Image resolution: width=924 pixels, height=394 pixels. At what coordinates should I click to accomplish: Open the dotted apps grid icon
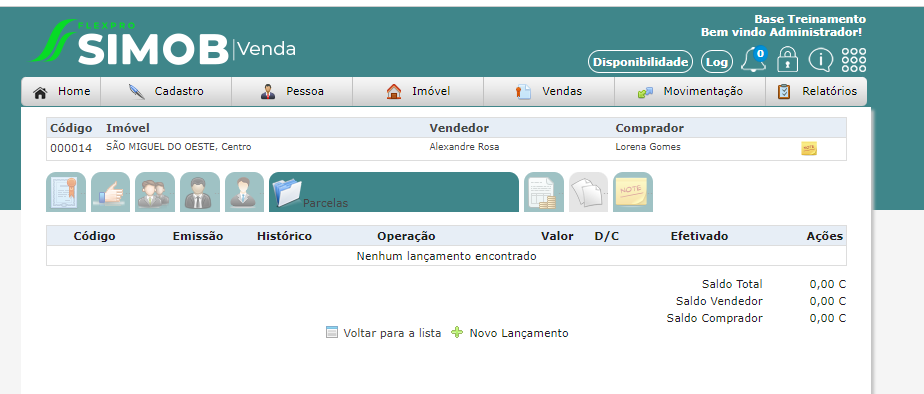coord(854,60)
